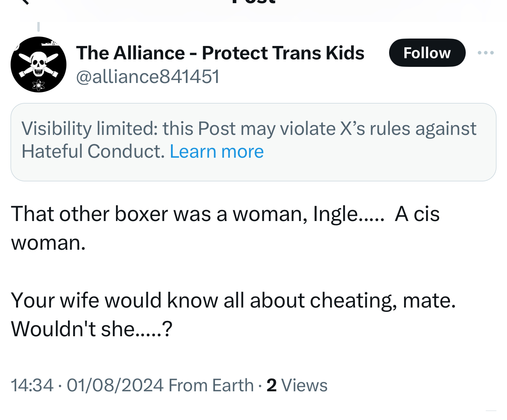Tap the thread connector line above the avatar
This screenshot has width=507, height=420.
(39, 27)
